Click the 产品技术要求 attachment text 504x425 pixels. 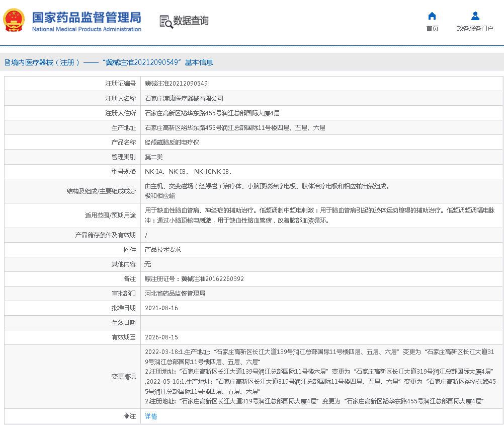coord(163,250)
